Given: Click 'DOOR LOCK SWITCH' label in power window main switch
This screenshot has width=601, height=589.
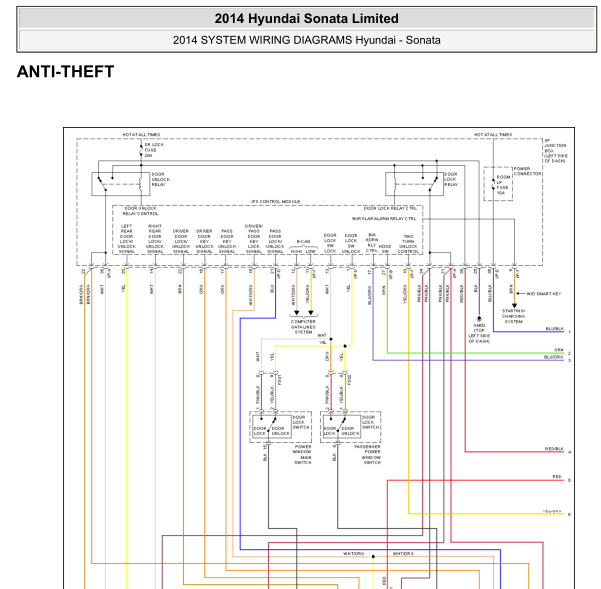Looking at the screenshot, I should click(301, 422).
